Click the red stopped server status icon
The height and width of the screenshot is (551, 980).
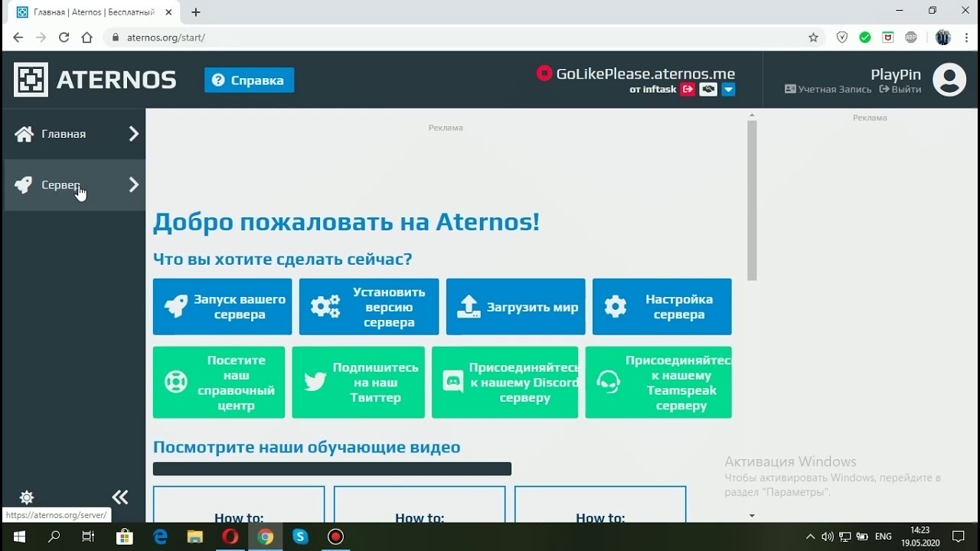[x=544, y=73]
